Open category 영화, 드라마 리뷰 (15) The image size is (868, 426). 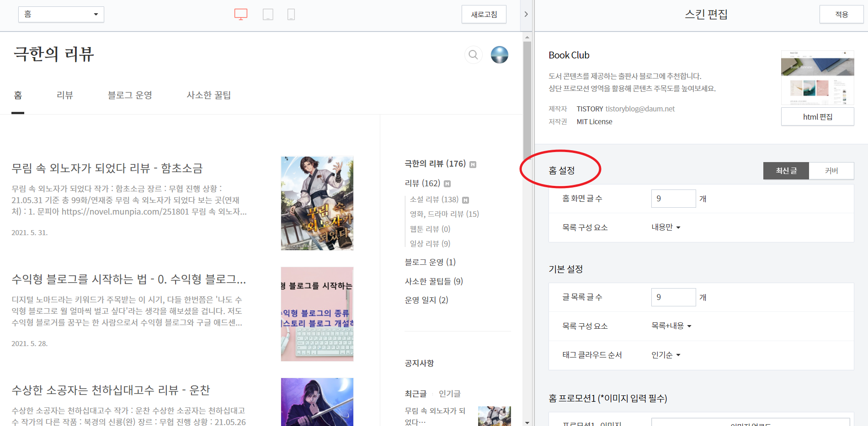tap(444, 214)
